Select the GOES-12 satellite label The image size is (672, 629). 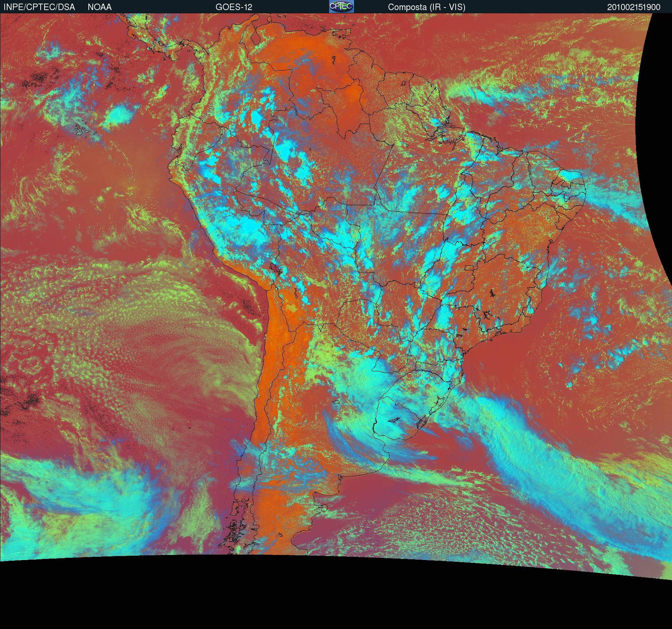(x=234, y=7)
